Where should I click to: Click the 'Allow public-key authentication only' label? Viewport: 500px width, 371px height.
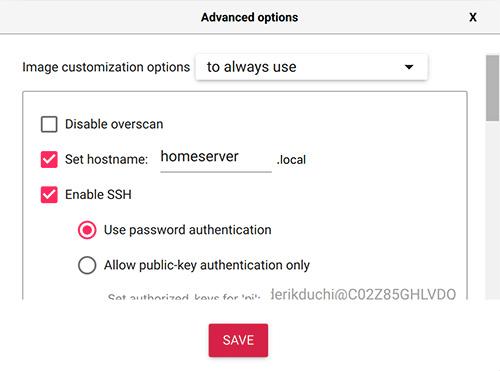pos(207,265)
